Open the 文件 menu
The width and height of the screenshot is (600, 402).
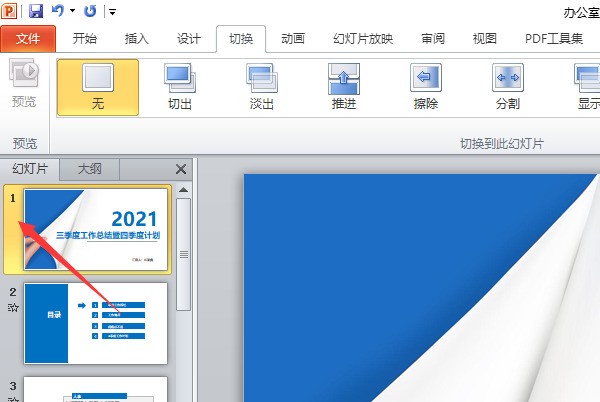(29, 39)
